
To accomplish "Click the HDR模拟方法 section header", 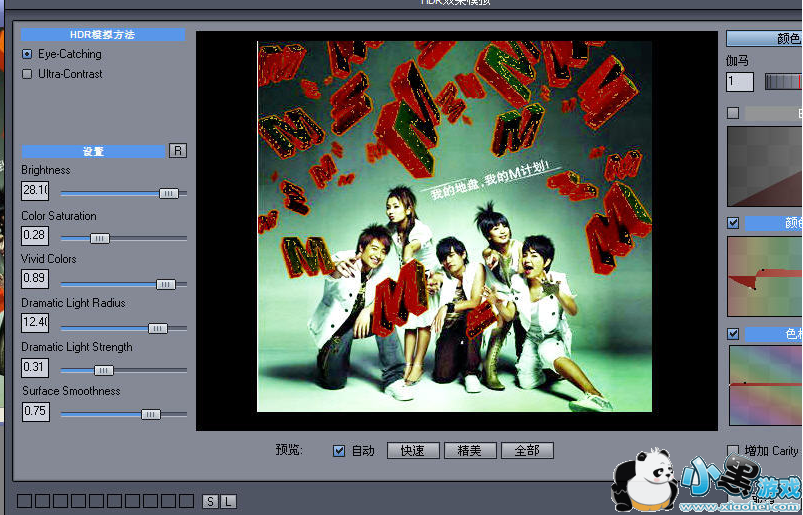I will pos(102,34).
